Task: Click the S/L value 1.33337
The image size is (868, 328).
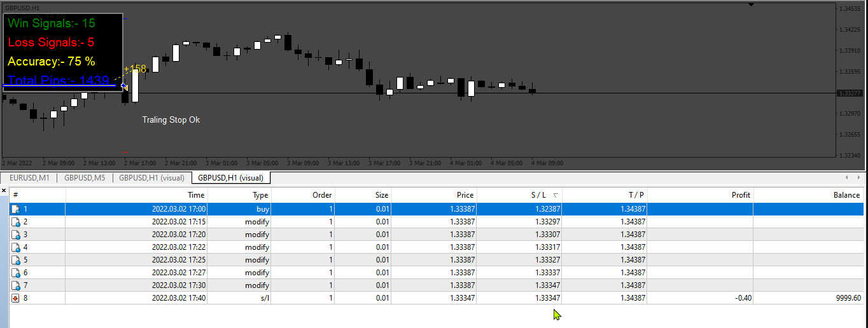Action: (548, 273)
